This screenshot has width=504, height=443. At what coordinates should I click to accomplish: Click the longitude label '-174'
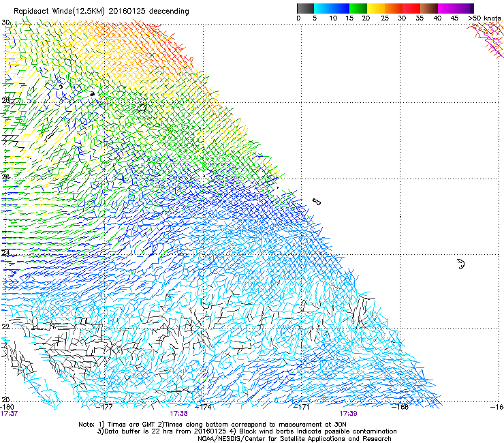pyautogui.click(x=204, y=407)
